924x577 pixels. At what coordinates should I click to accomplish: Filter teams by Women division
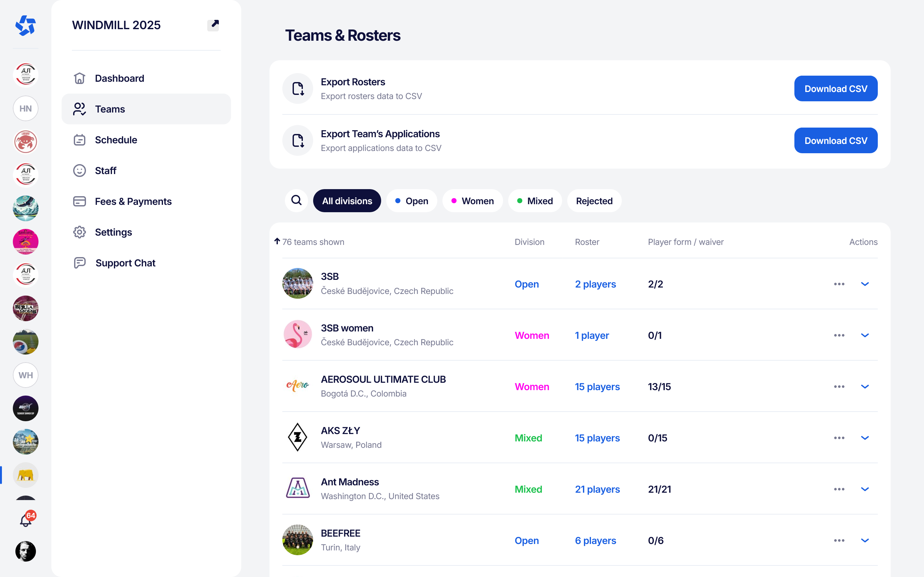coord(472,201)
